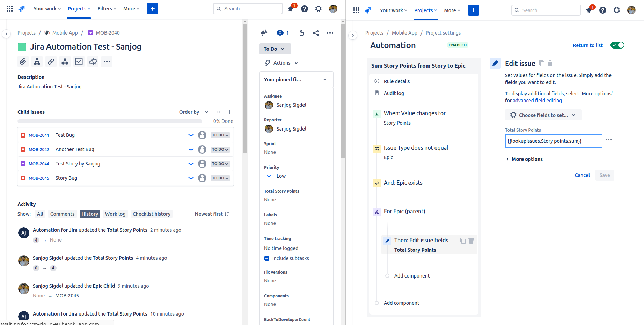Open Order by dropdown for child issues
Image resolution: width=644 pixels, height=325 pixels.
194,112
